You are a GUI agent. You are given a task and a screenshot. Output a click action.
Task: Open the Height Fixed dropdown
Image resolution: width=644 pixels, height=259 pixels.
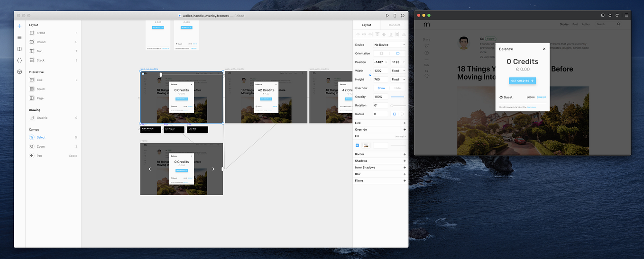[398, 80]
